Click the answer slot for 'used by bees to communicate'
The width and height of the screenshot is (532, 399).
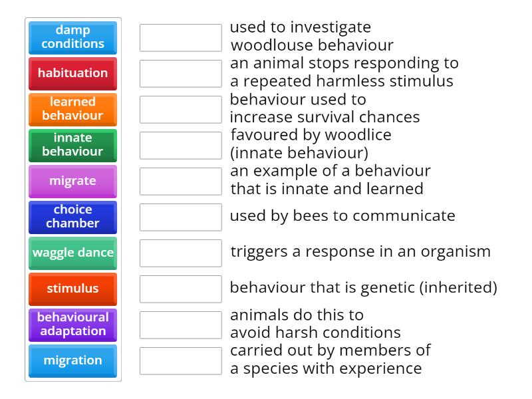click(180, 217)
